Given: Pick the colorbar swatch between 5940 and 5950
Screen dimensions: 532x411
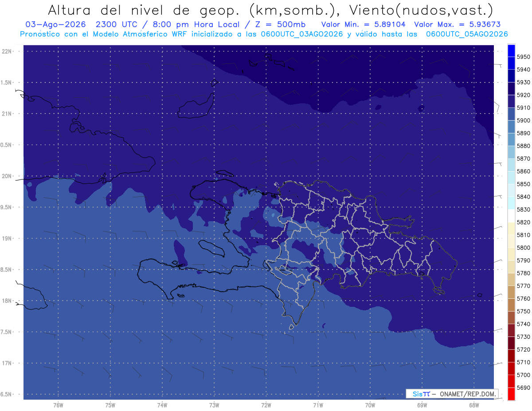Looking at the screenshot, I should (511, 63).
